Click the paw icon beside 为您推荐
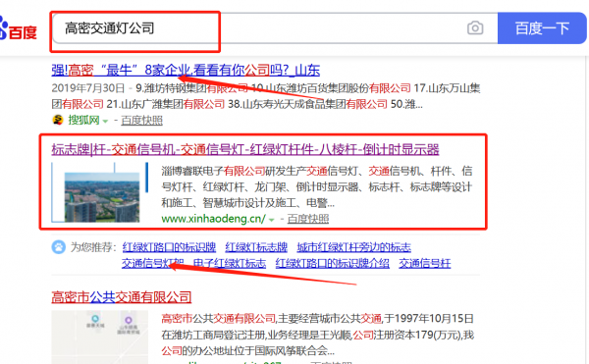 tap(58, 247)
